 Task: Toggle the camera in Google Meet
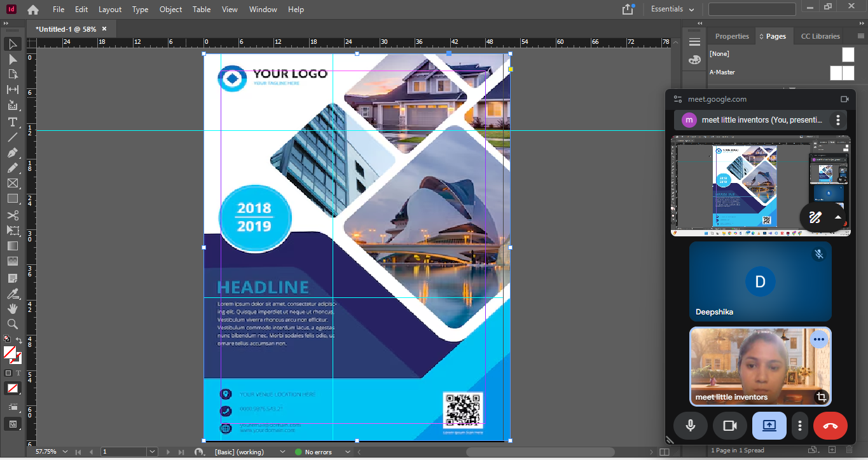[x=729, y=426]
